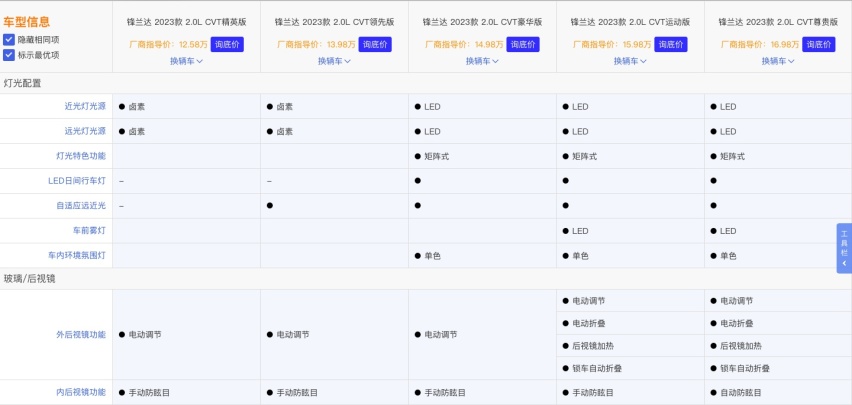
Task: Click 矩阵式 in the 尊贵版 column
Action: pyautogui.click(x=732, y=157)
